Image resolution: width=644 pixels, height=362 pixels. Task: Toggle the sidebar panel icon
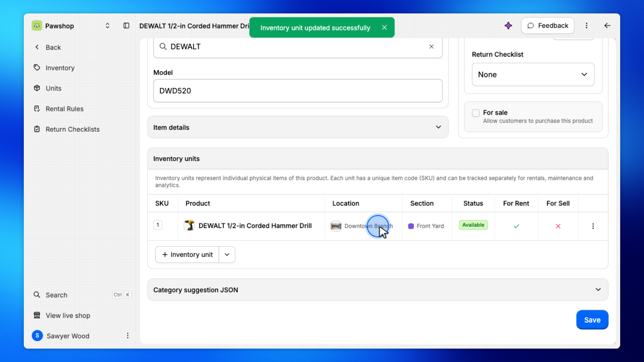[126, 26]
